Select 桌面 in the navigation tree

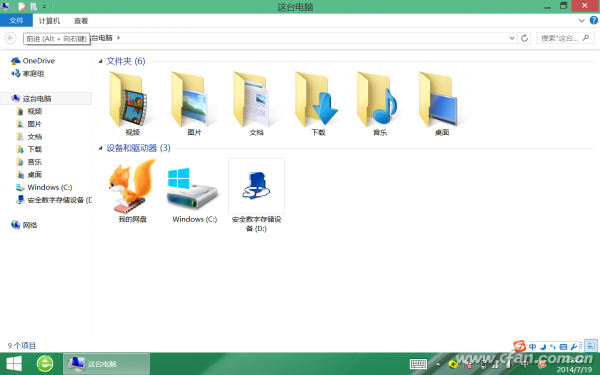(29, 174)
